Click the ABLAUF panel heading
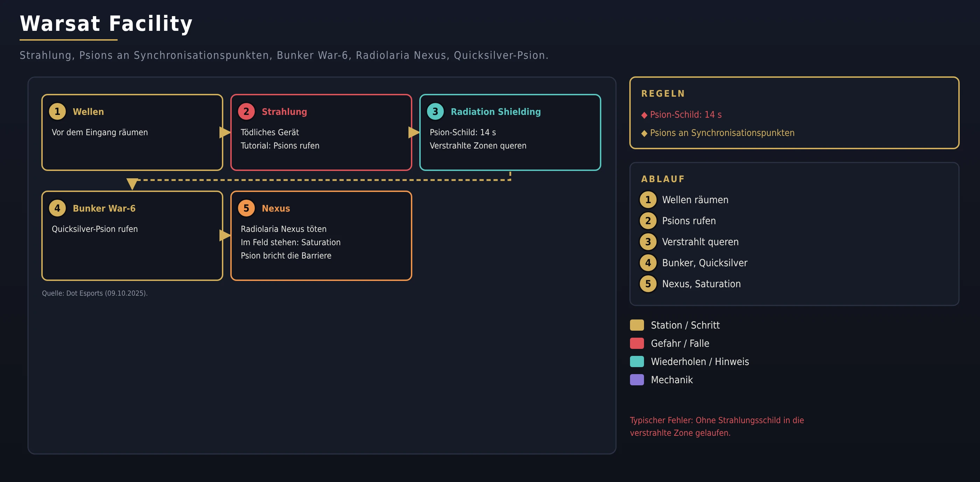Screen dimensions: 980x482 coord(663,179)
